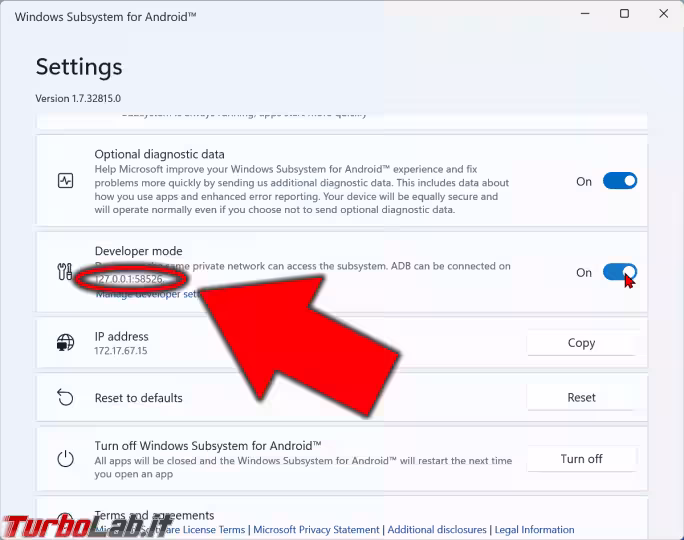Minimize the Windows Subsystem for Android window
684x540 pixels.
tap(585, 14)
